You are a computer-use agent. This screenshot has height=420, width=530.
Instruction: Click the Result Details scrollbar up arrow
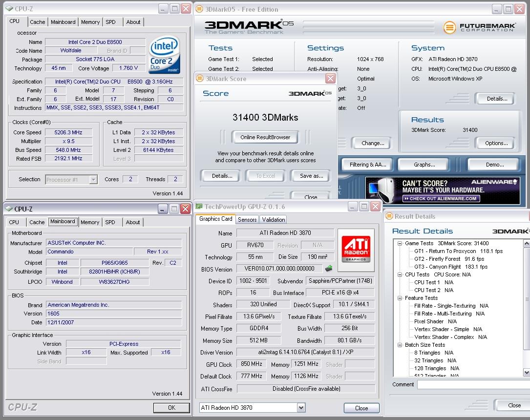(x=526, y=243)
